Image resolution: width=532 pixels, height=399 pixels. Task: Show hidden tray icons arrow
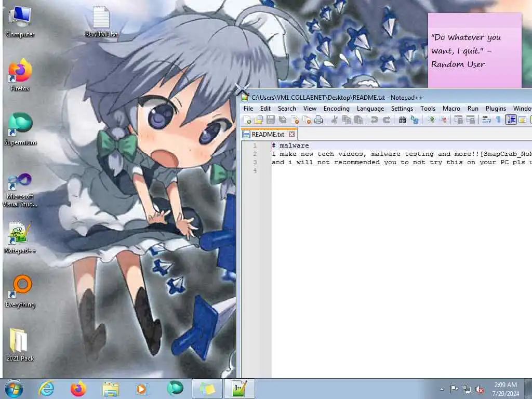pyautogui.click(x=442, y=389)
